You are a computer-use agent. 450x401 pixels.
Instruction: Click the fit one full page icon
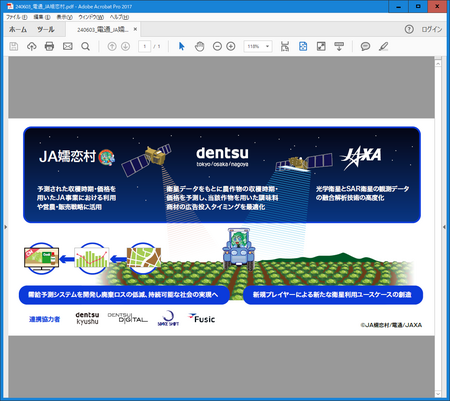(303, 46)
